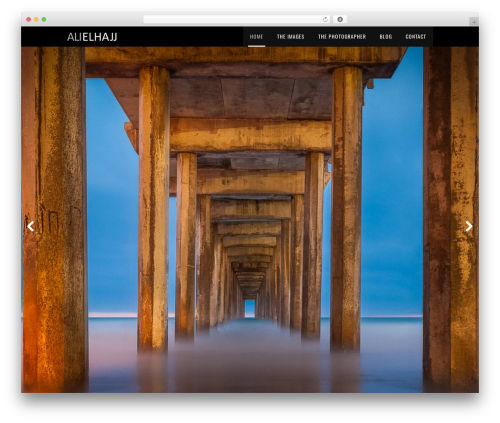Click the round icon beside the address bar
This screenshot has height=423, width=500.
click(x=340, y=20)
